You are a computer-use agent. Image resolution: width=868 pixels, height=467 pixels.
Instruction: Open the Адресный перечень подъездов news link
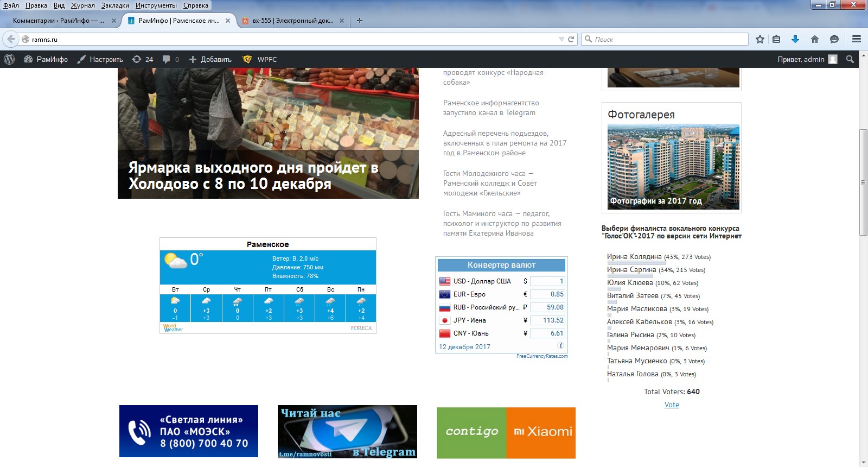tap(505, 143)
